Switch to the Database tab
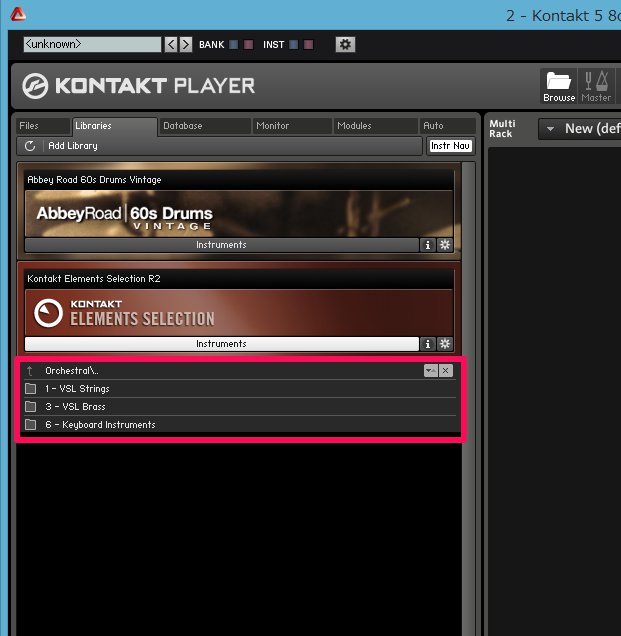 coord(204,126)
